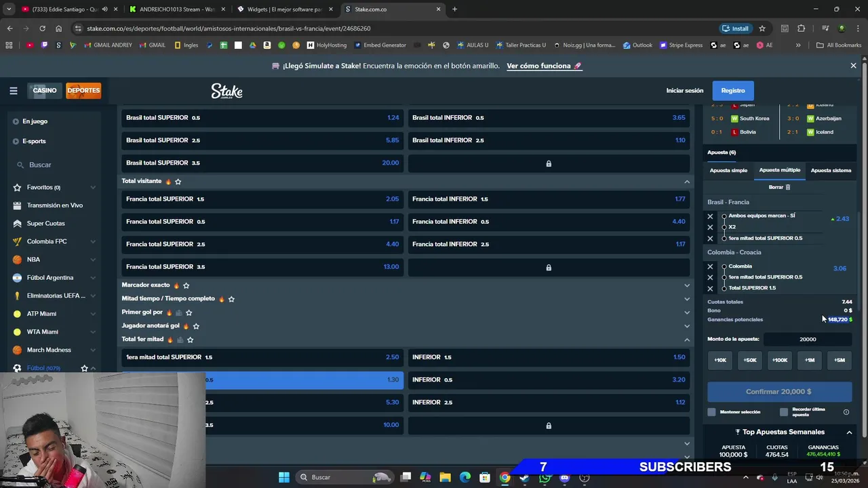Collapse the Total 1er mitad section

click(687, 340)
